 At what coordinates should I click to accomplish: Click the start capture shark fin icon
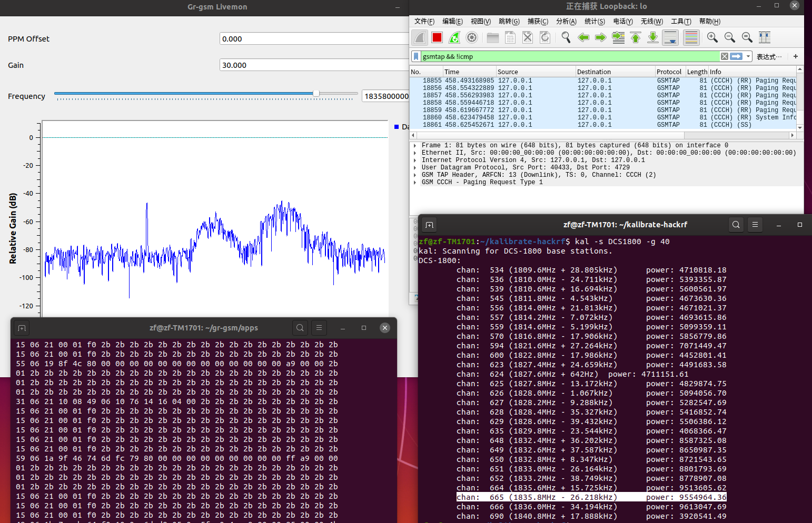tap(420, 37)
